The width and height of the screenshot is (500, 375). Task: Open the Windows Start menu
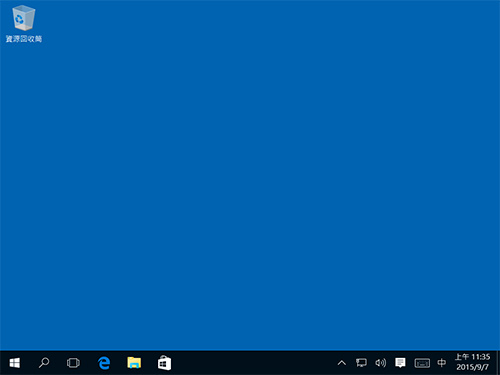(x=15, y=363)
